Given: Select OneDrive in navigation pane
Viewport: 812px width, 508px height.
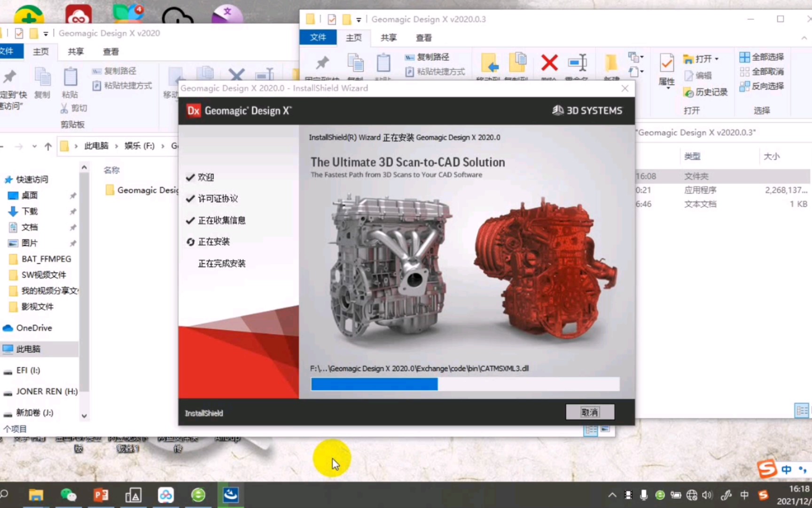Looking at the screenshot, I should point(34,328).
